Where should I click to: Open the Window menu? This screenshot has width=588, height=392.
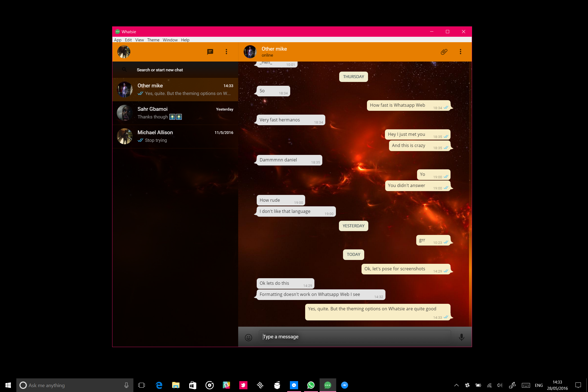170,40
